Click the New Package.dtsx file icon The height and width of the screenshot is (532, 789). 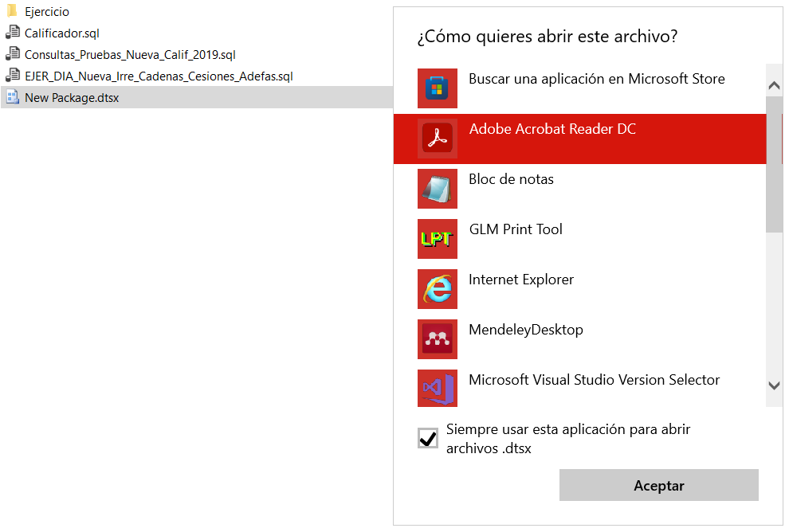pyautogui.click(x=12, y=97)
